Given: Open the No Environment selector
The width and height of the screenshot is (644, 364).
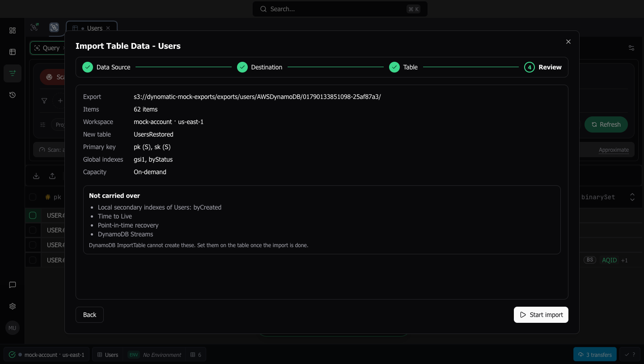Looking at the screenshot, I should 155,355.
